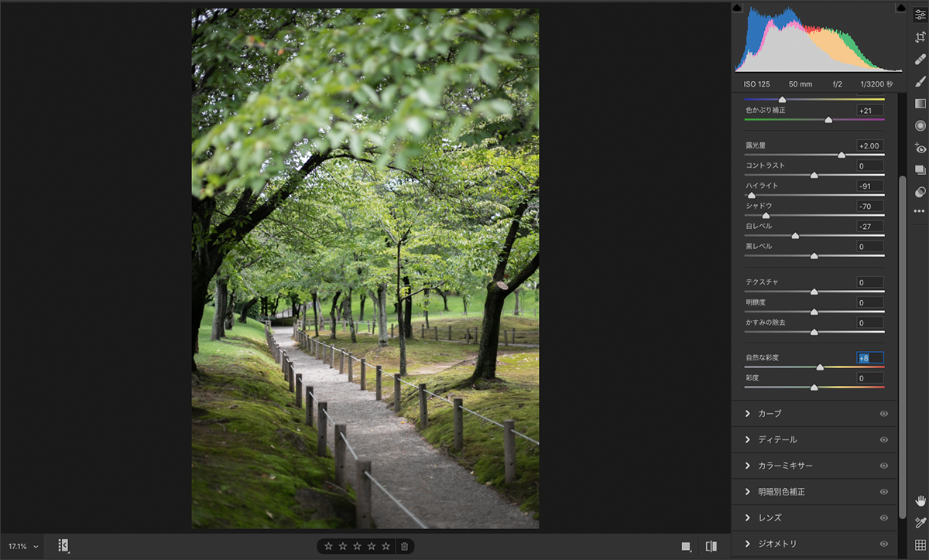Click the コントラスト value field
929x560 pixels.
pyautogui.click(x=870, y=166)
